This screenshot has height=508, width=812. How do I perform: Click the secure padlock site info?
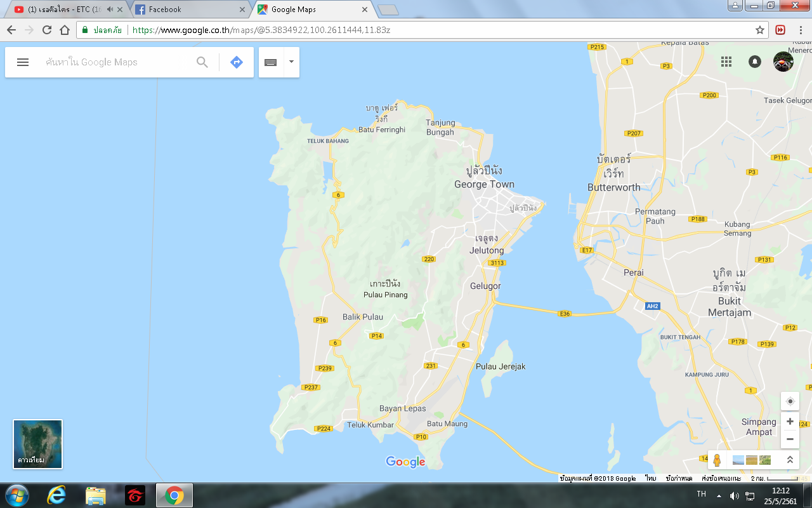[86, 30]
